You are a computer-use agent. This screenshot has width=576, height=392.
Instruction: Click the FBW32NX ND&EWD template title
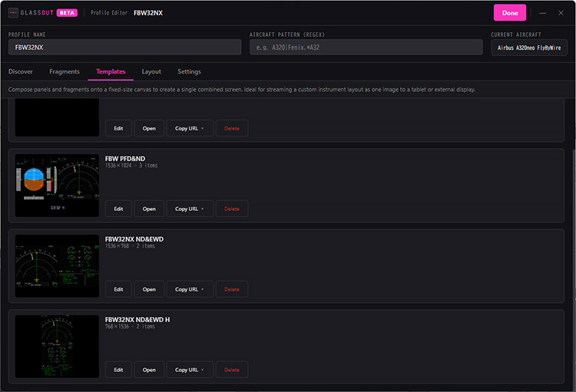[134, 239]
